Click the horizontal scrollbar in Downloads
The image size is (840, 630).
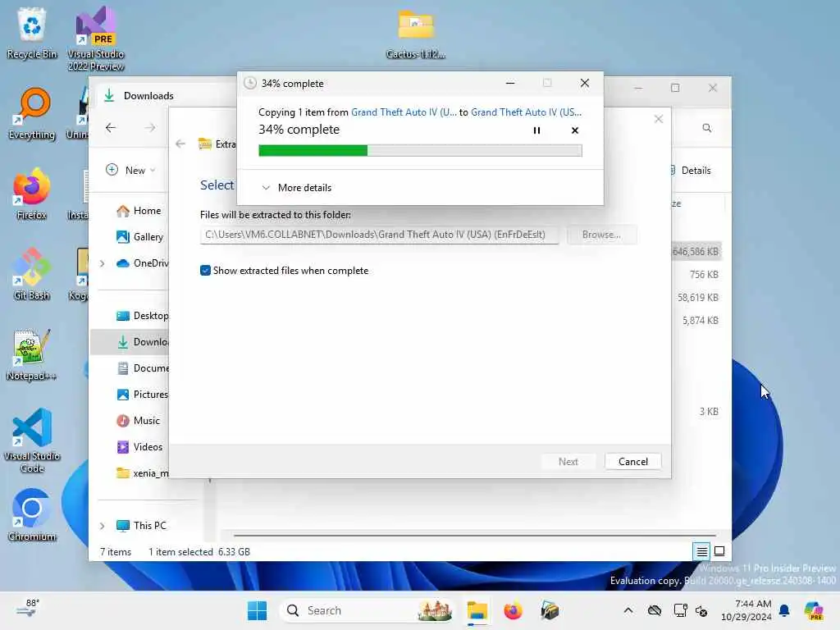point(474,535)
